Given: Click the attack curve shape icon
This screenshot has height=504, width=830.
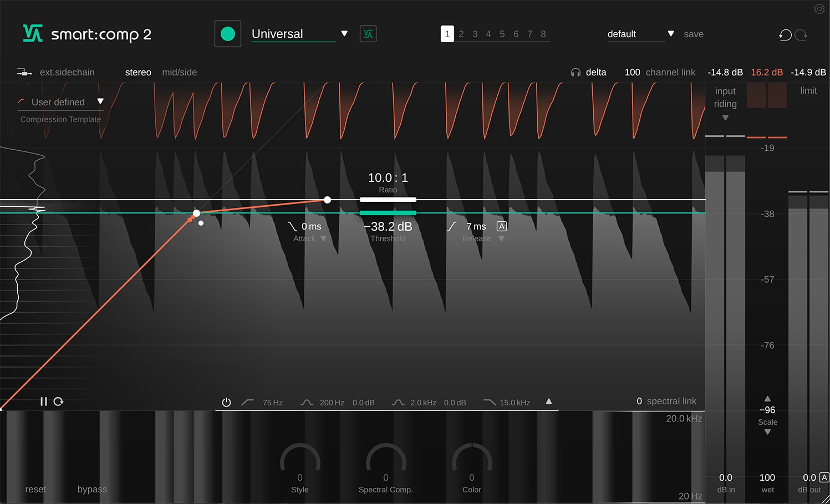Looking at the screenshot, I should click(x=292, y=226).
